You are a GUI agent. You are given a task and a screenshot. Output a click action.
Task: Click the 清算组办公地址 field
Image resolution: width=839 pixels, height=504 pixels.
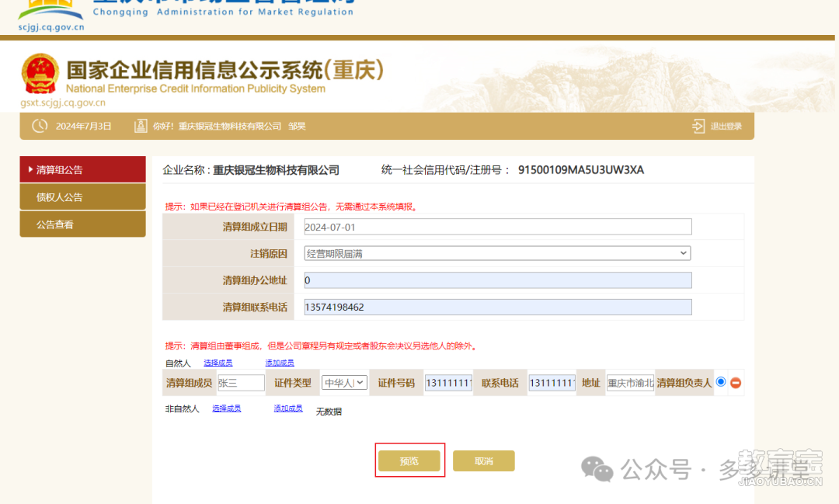(x=498, y=280)
